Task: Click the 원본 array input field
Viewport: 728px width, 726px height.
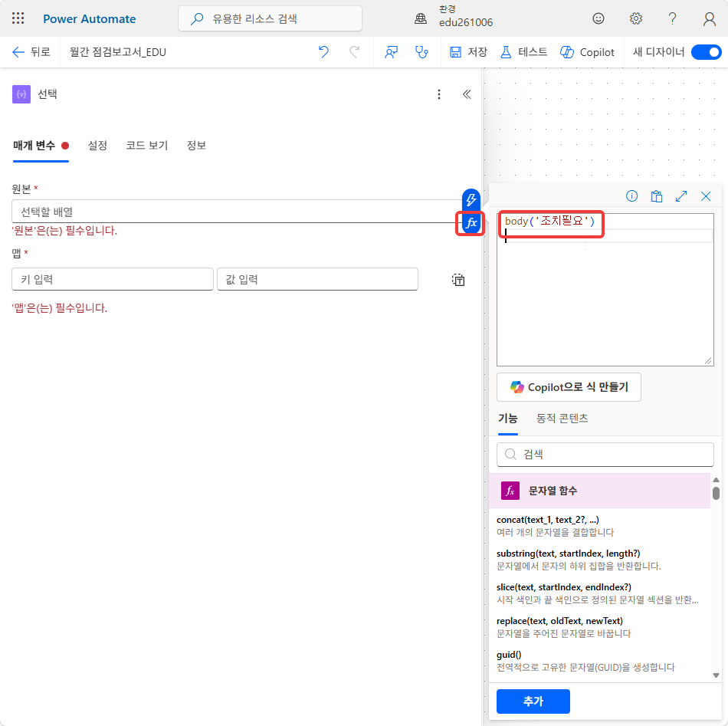Action: tap(237, 212)
